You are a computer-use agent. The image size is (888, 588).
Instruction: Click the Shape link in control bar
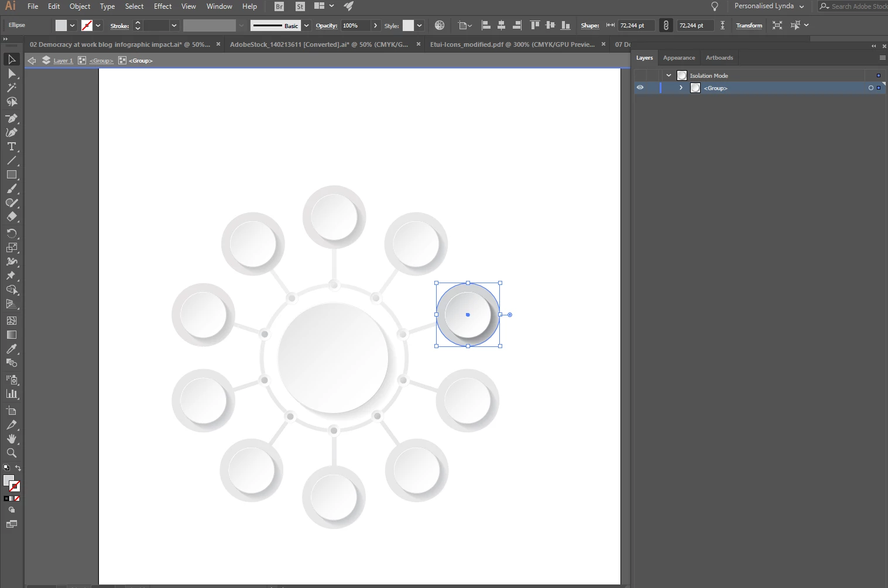(589, 26)
